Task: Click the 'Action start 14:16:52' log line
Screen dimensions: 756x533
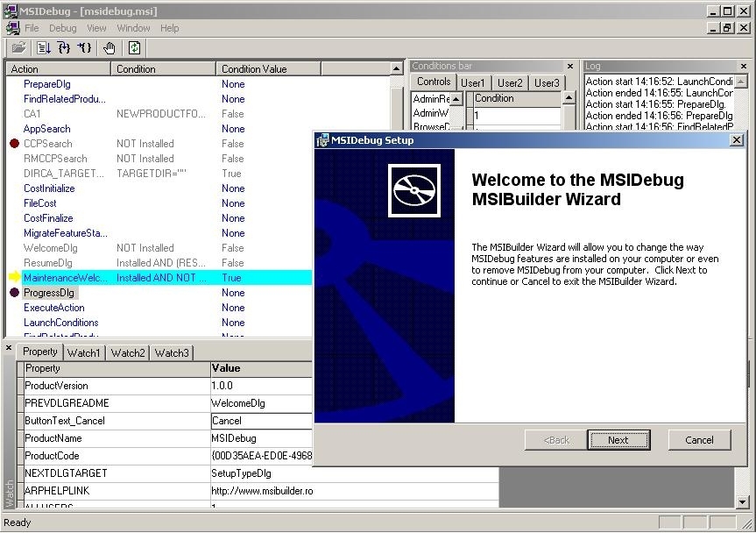Action: tap(659, 82)
